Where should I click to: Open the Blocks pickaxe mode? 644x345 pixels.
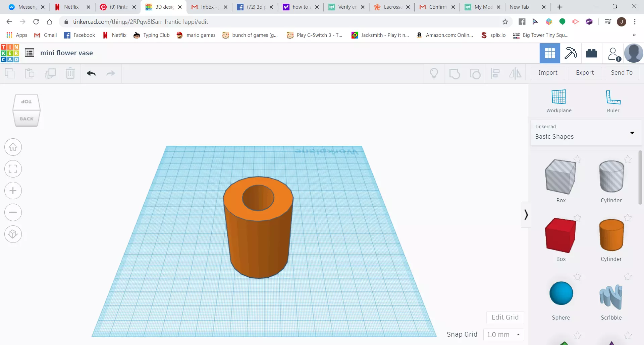point(571,53)
